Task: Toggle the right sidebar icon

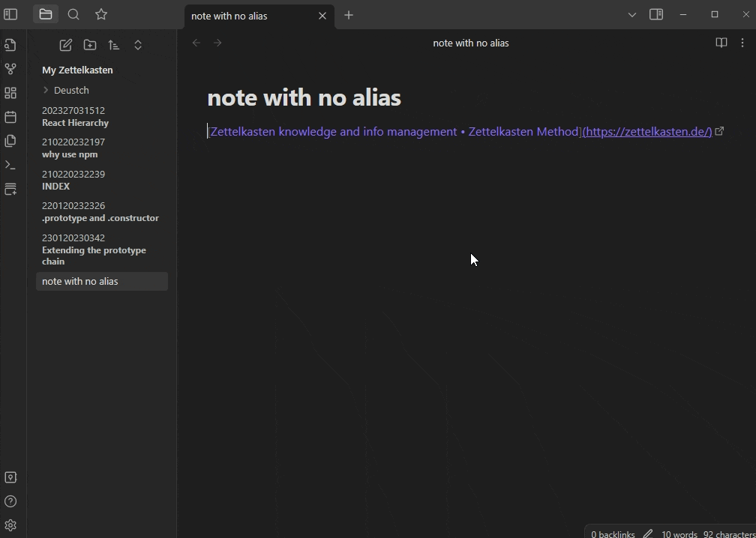Action: 656,14
